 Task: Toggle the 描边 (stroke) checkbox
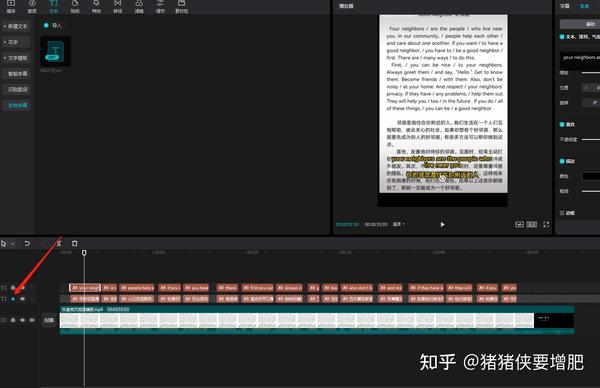coord(562,161)
